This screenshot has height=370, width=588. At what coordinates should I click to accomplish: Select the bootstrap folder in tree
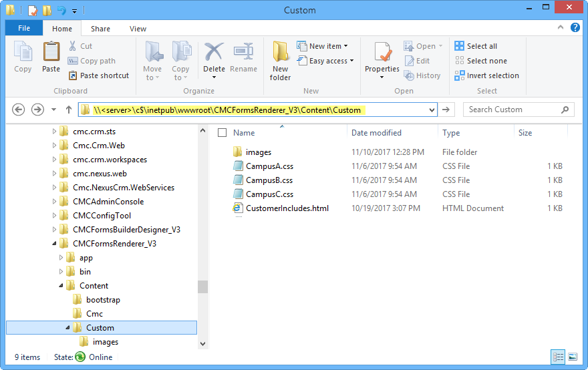pos(103,300)
